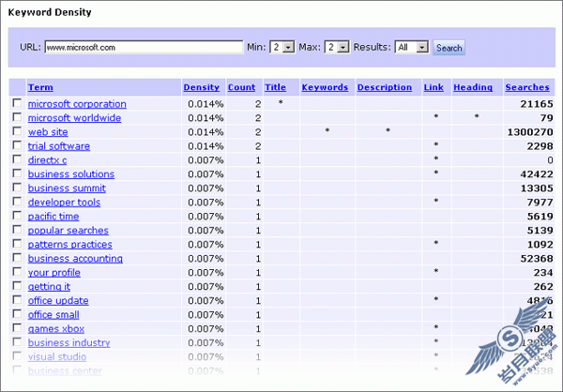Screen dimensions: 563x392
Task: Open the Min value dropdown
Action: [281, 47]
